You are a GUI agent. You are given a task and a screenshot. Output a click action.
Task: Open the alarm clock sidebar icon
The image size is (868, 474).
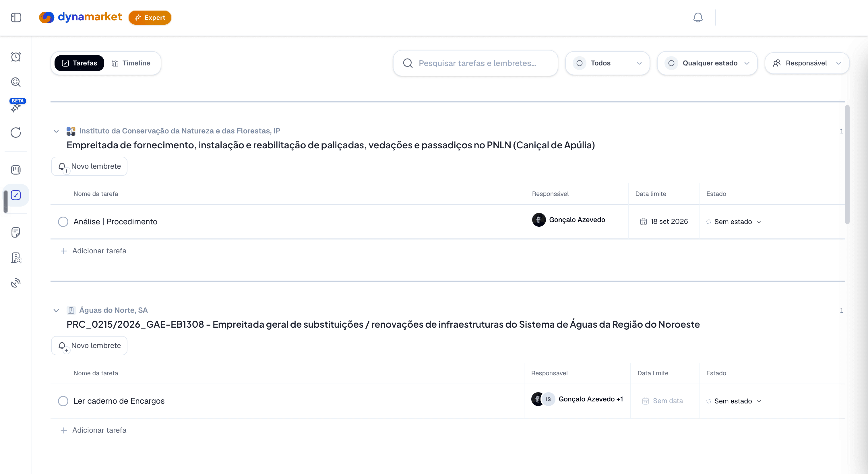[16, 57]
